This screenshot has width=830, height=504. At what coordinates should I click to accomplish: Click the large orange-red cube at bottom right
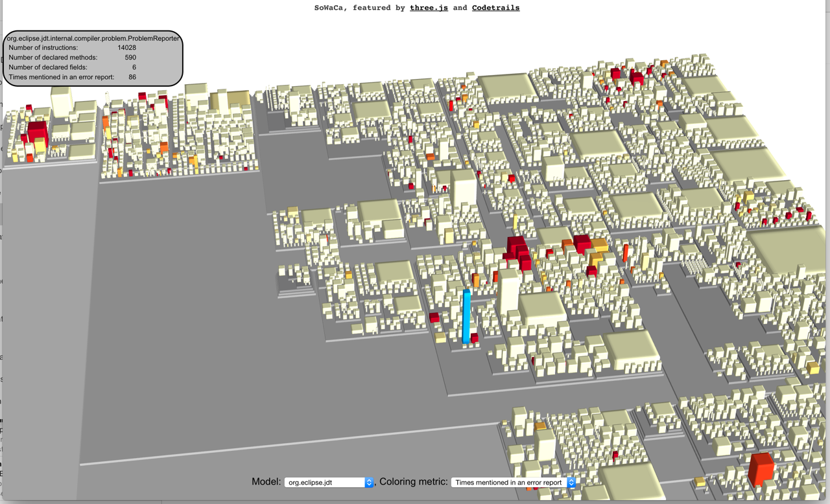(x=761, y=469)
